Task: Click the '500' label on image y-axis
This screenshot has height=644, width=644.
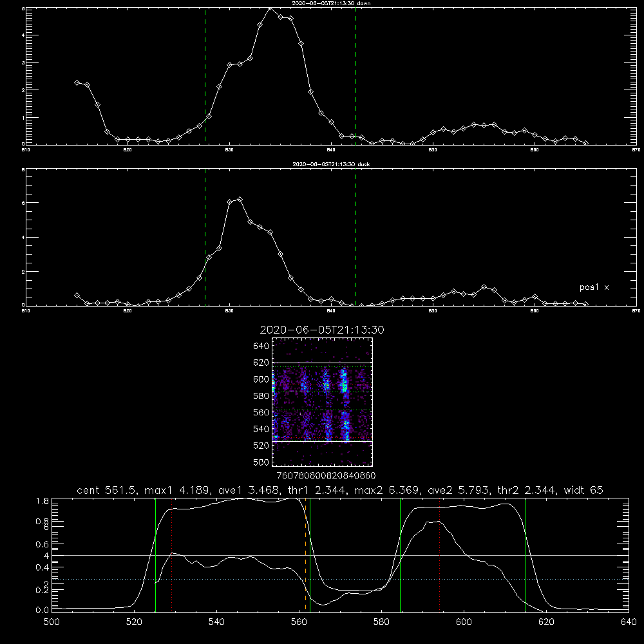Action: [261, 462]
